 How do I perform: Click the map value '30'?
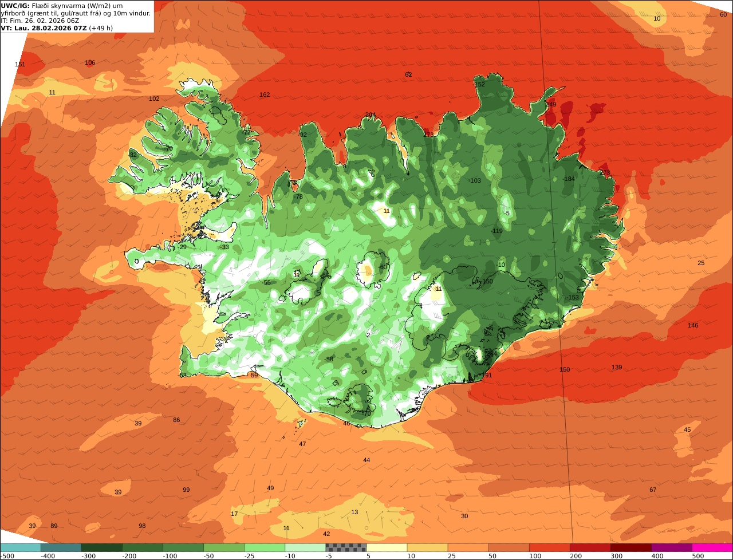(464, 516)
